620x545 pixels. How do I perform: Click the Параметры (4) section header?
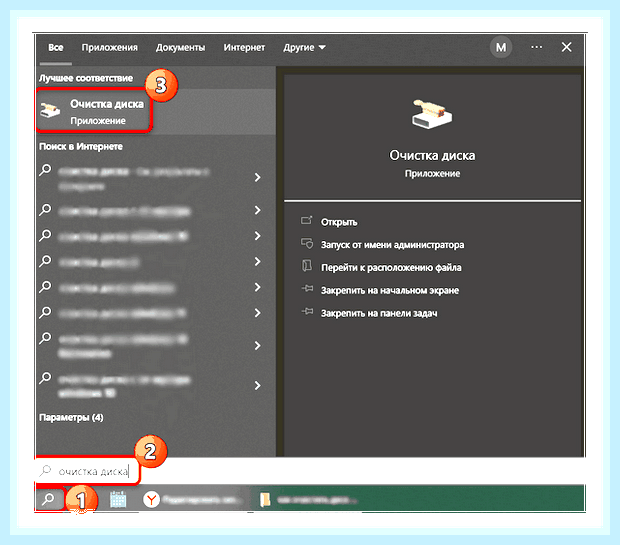(x=71, y=418)
